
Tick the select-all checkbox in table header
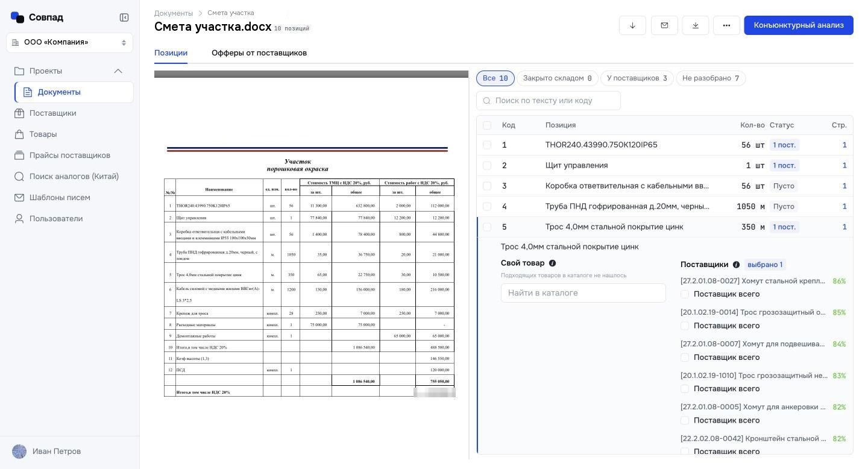coord(487,125)
